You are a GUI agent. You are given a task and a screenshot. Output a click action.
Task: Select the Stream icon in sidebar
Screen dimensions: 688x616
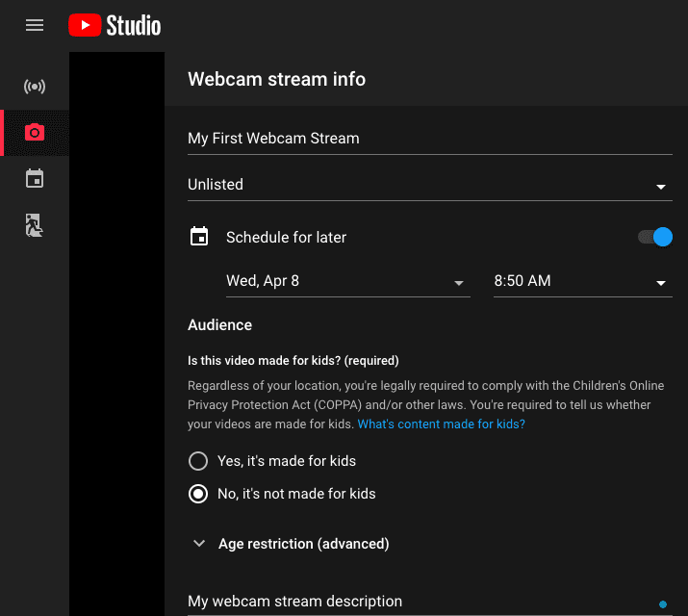click(x=35, y=87)
